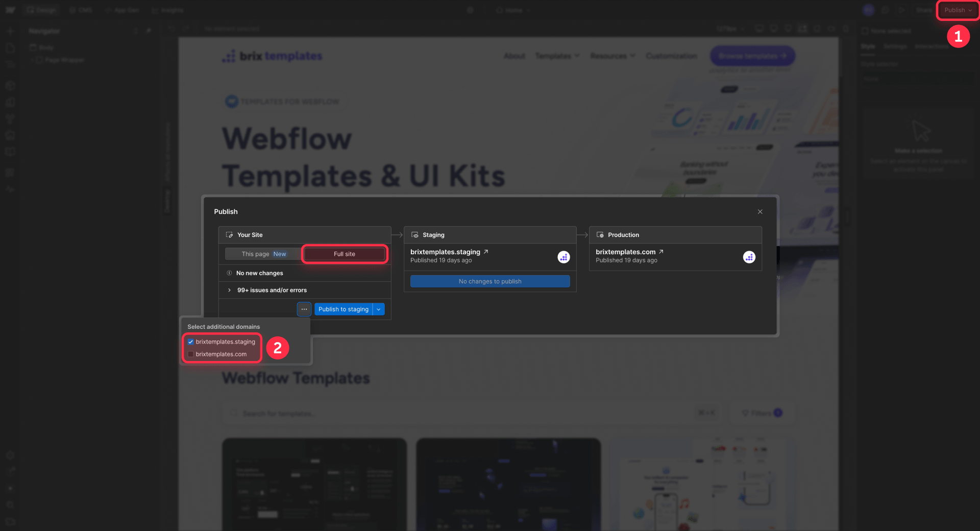Click the user avatar in top bar
This screenshot has height=531, width=980.
coord(868,10)
